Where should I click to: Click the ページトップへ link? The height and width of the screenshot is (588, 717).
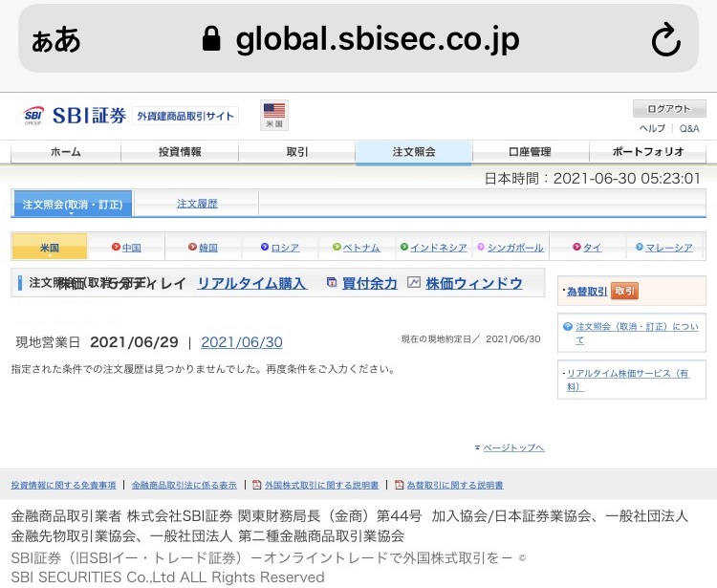[x=514, y=447]
